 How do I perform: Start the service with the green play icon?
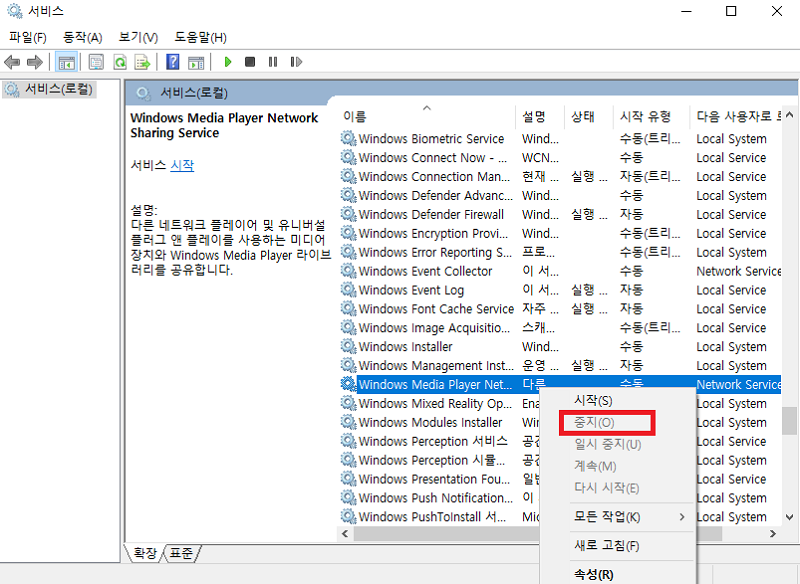[227, 61]
